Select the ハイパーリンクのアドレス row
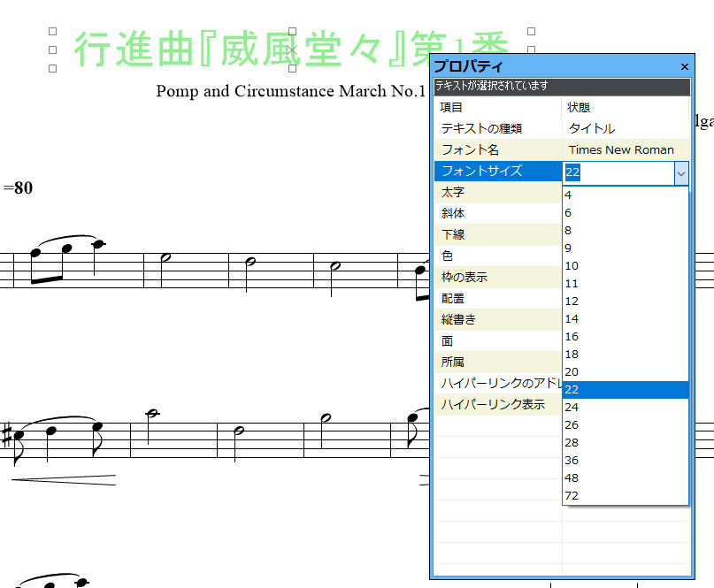714x588 pixels. pos(498,383)
